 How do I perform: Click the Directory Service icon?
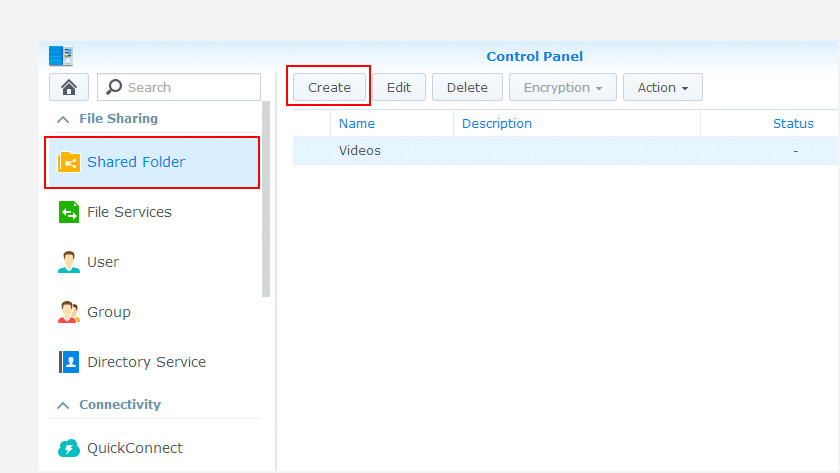coord(69,362)
